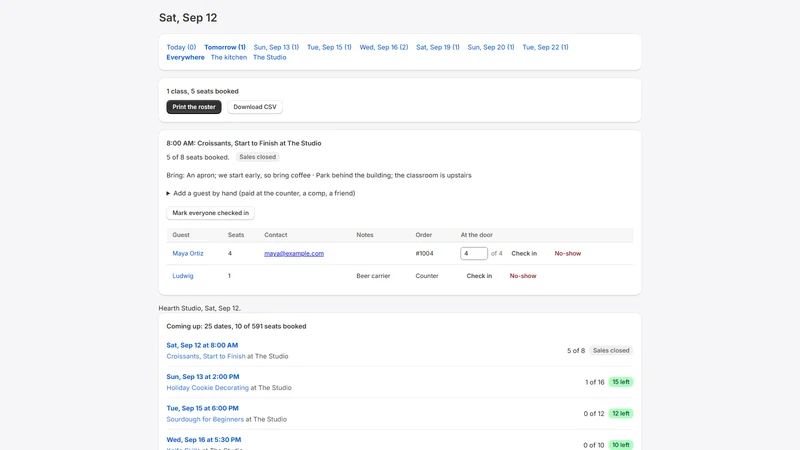Focus the check-in count field for Maya Ortiz
Image resolution: width=800 pixels, height=450 pixels.
pos(473,253)
